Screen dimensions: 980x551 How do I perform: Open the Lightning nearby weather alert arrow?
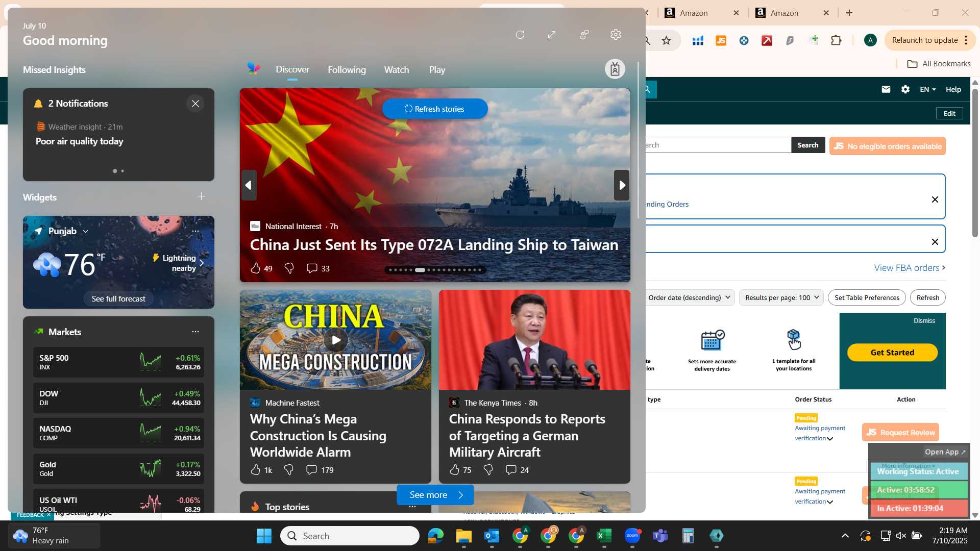202,263
